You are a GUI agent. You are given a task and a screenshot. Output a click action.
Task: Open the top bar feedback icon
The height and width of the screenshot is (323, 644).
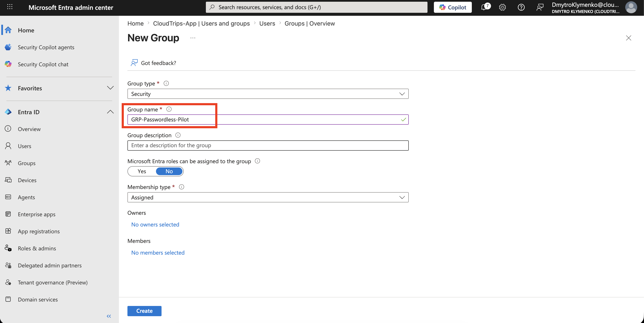540,7
